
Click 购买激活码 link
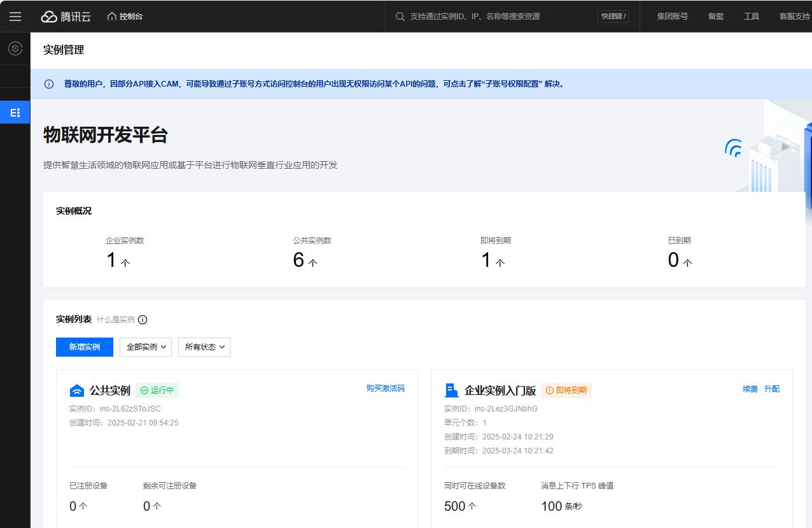coord(386,389)
